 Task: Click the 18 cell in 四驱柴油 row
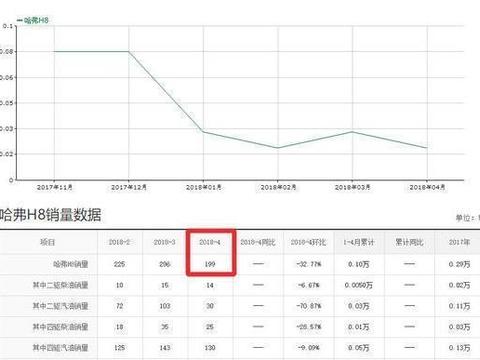(x=119, y=327)
